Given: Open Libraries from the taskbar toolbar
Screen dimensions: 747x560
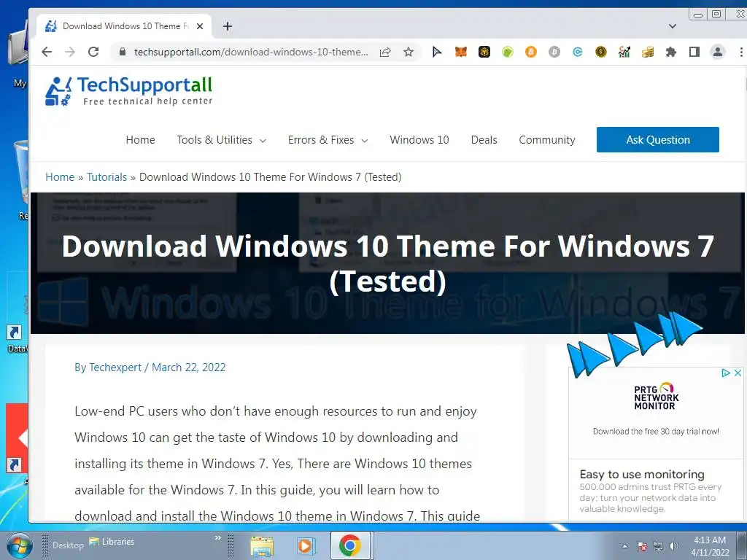Looking at the screenshot, I should point(112,542).
